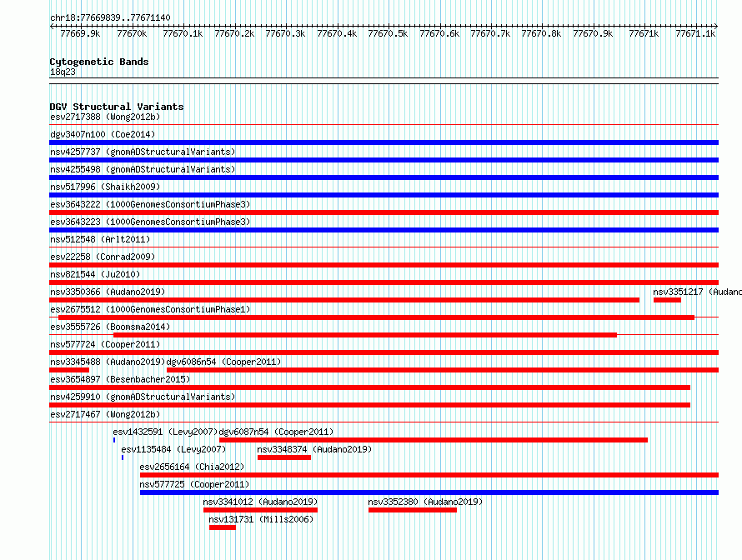Screen dimensions: 742x560
Task: Click the red bar under nsv3341012
Action: [260, 510]
